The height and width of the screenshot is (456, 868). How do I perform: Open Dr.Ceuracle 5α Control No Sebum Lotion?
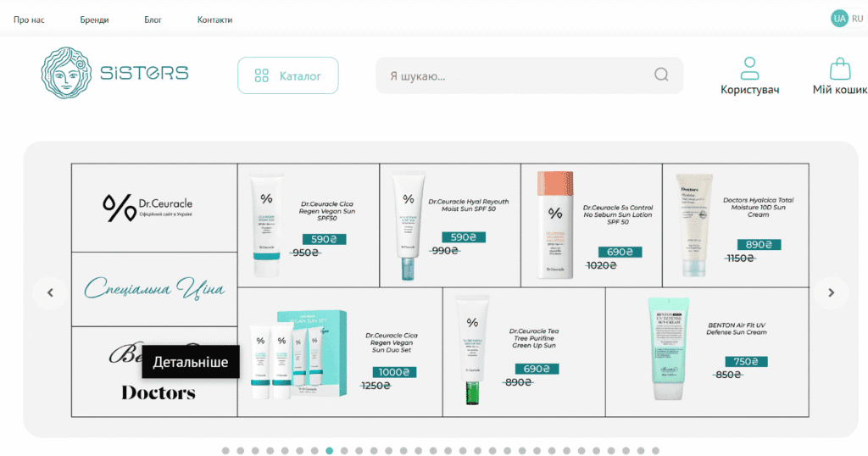click(x=618, y=214)
